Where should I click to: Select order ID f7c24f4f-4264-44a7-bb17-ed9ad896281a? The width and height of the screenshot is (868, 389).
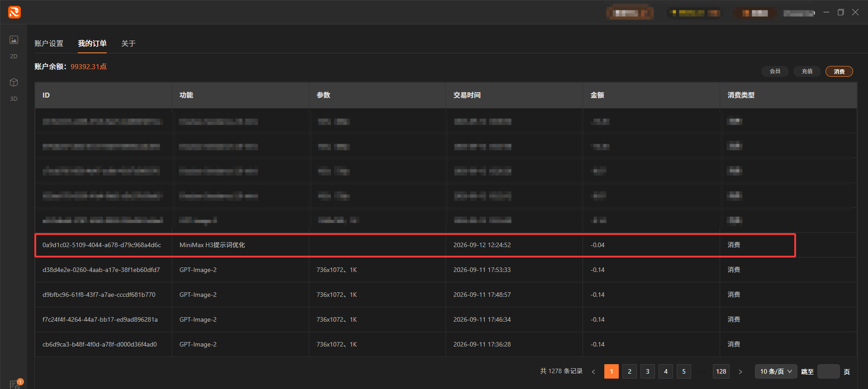(100, 319)
